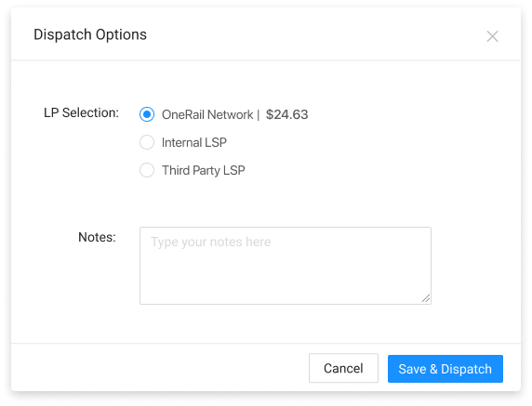
Task: Focus the Notes text area
Action: 286,266
